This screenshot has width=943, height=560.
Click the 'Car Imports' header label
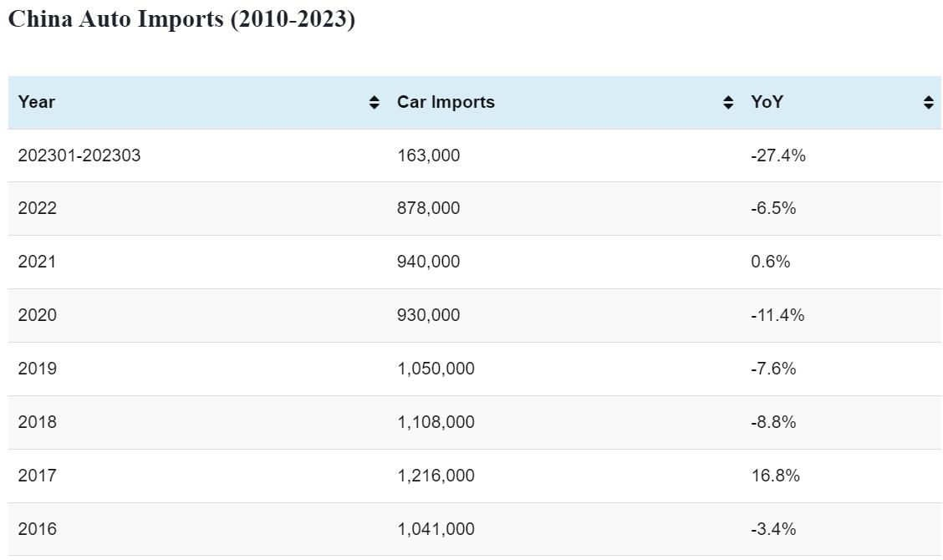point(446,102)
